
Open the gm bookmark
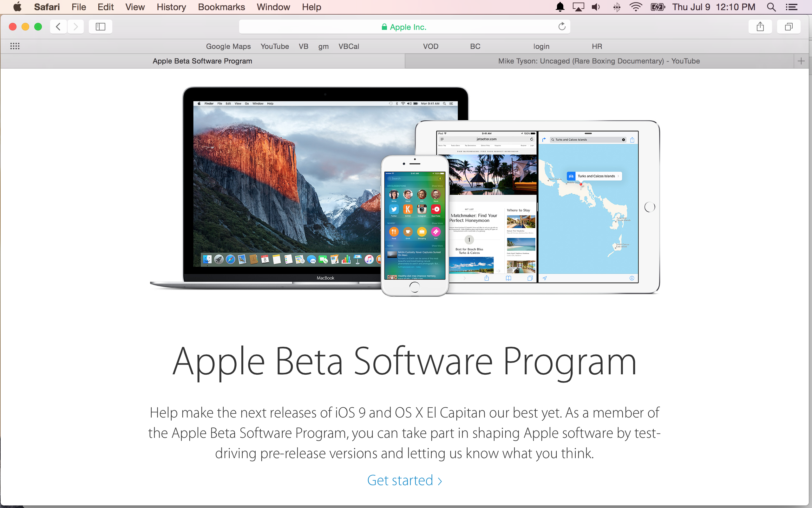click(324, 46)
